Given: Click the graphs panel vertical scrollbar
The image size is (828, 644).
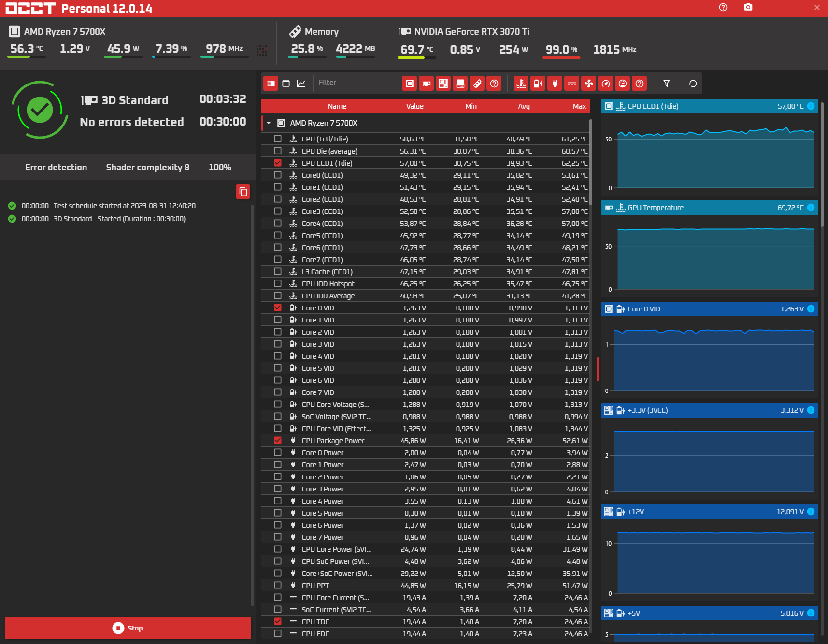Looking at the screenshot, I should click(823, 164).
